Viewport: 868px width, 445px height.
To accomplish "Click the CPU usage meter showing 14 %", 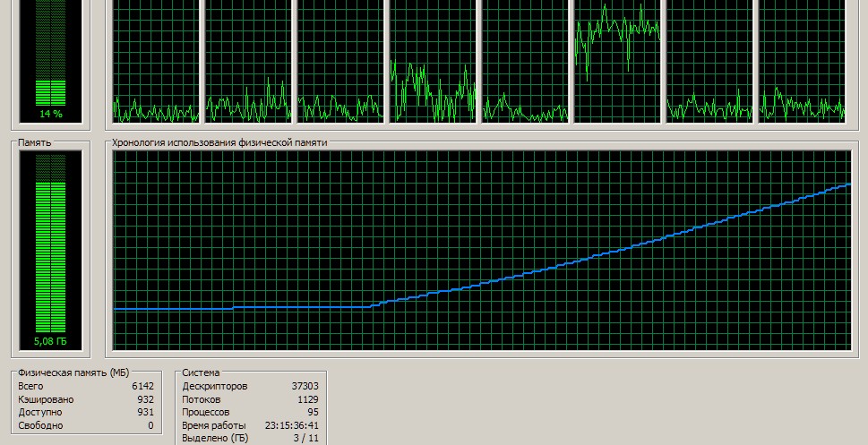I will (50, 61).
